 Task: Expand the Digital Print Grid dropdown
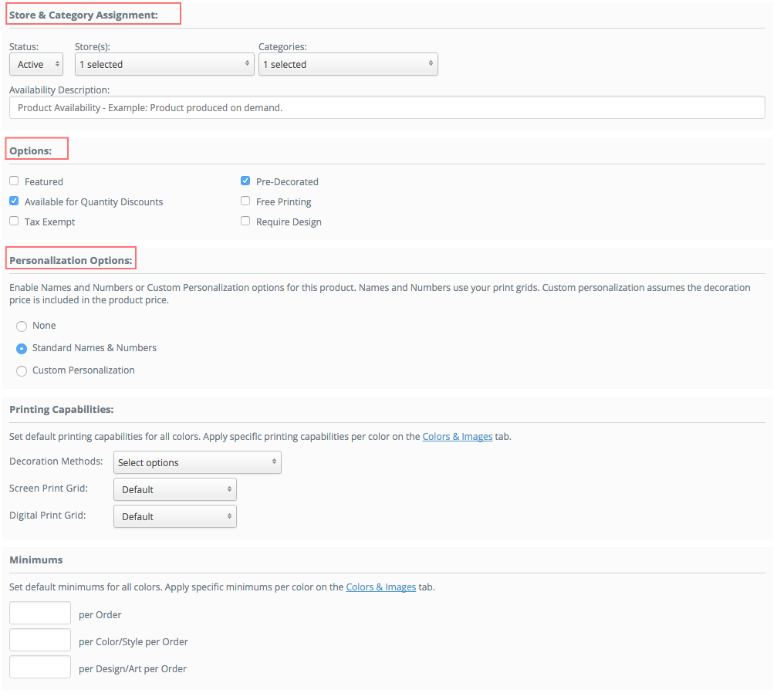coord(175,516)
